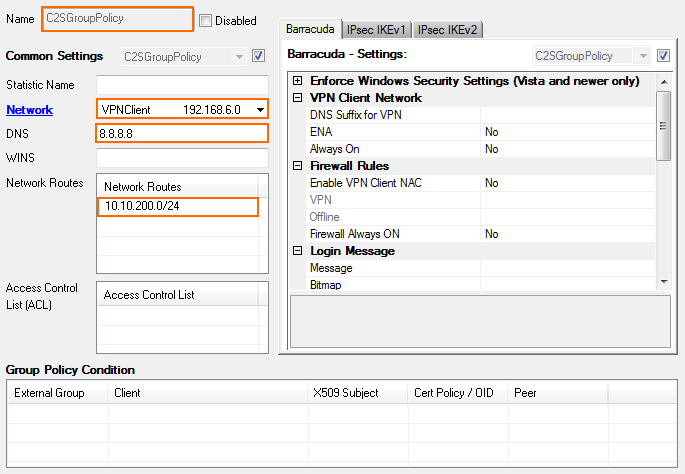Click the scroll down arrow in settings list
685x474 pixels.
pyautogui.click(x=664, y=282)
